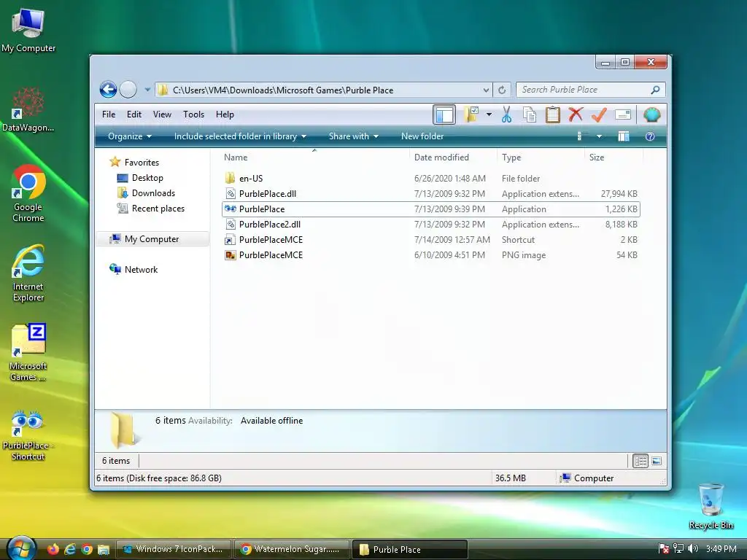
Task: Switch to large icons view in status bar
Action: pos(657,461)
